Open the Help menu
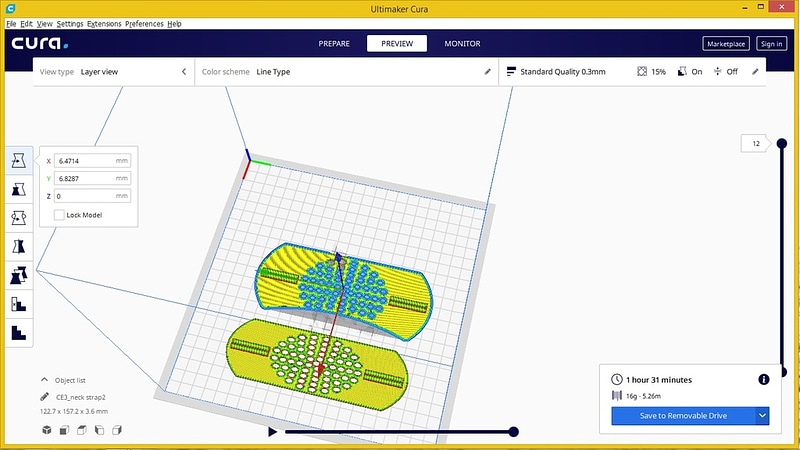 [x=174, y=23]
